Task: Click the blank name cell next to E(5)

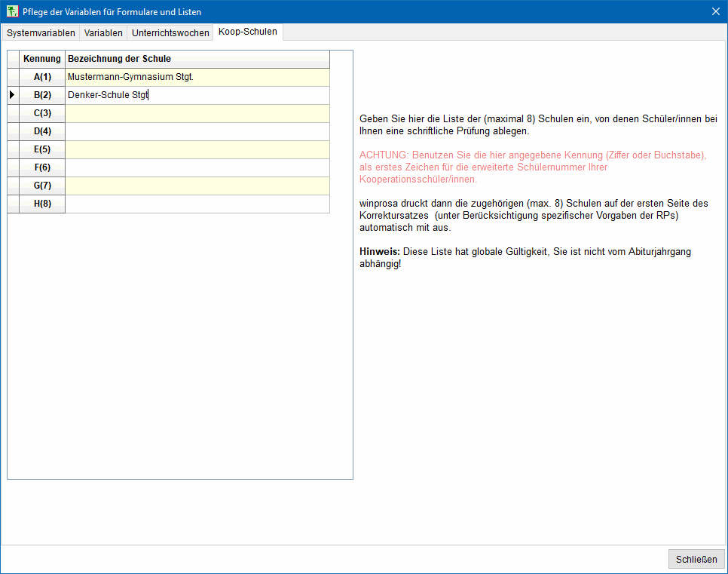Action: click(x=197, y=149)
